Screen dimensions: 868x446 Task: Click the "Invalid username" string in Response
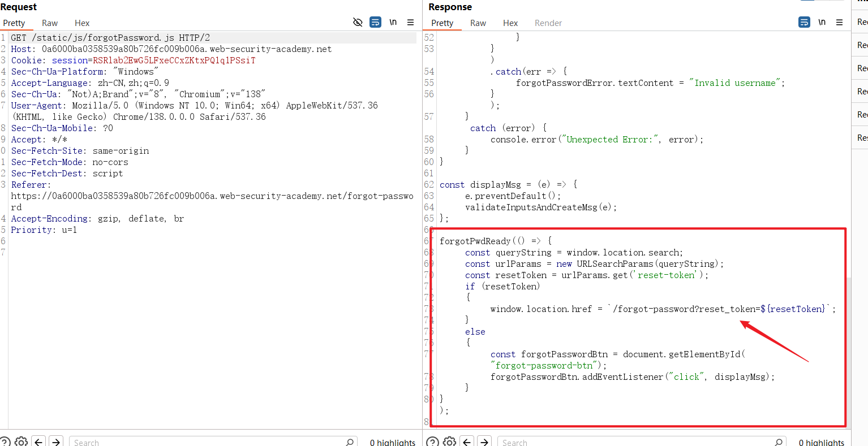(734, 83)
